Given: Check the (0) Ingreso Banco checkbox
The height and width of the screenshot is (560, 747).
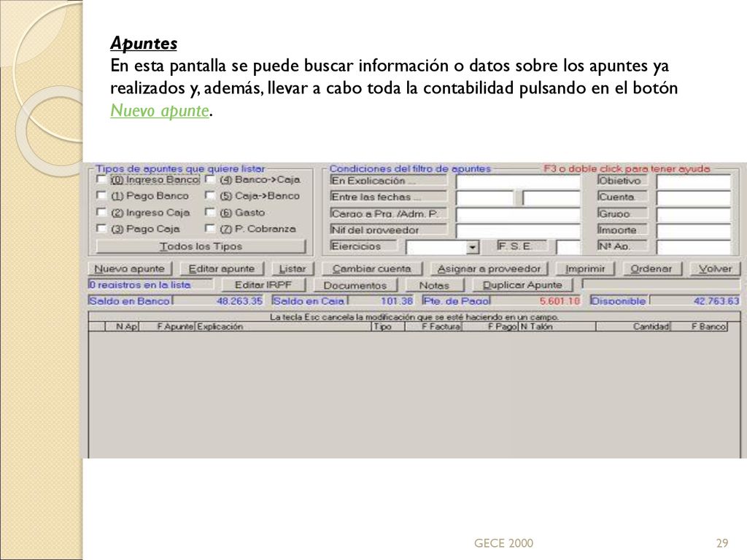Looking at the screenshot, I should coord(101,179).
